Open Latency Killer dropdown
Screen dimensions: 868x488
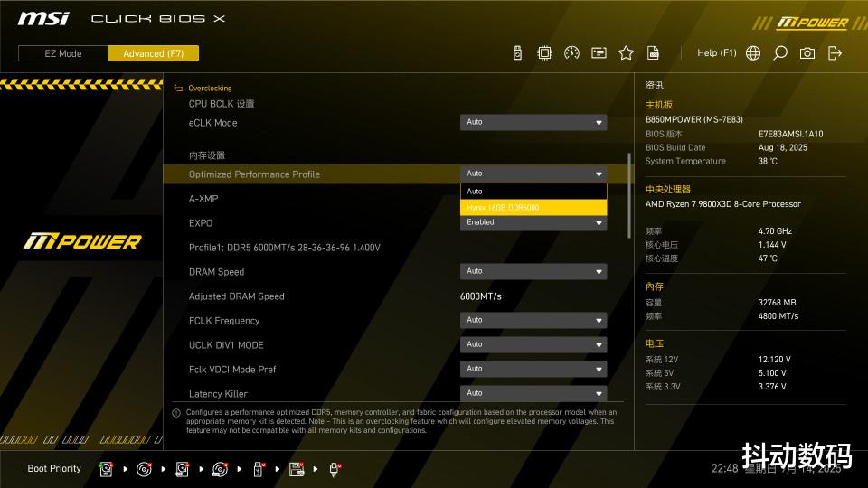[x=533, y=393]
